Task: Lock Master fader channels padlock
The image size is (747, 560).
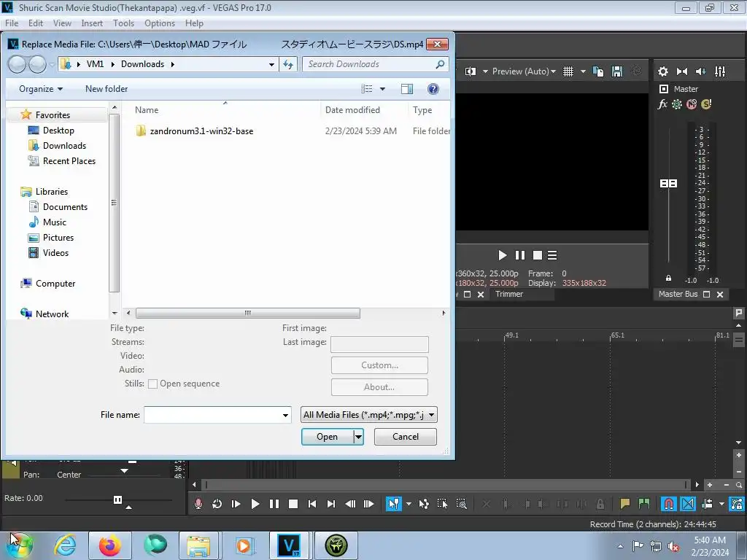Action: [x=668, y=279]
